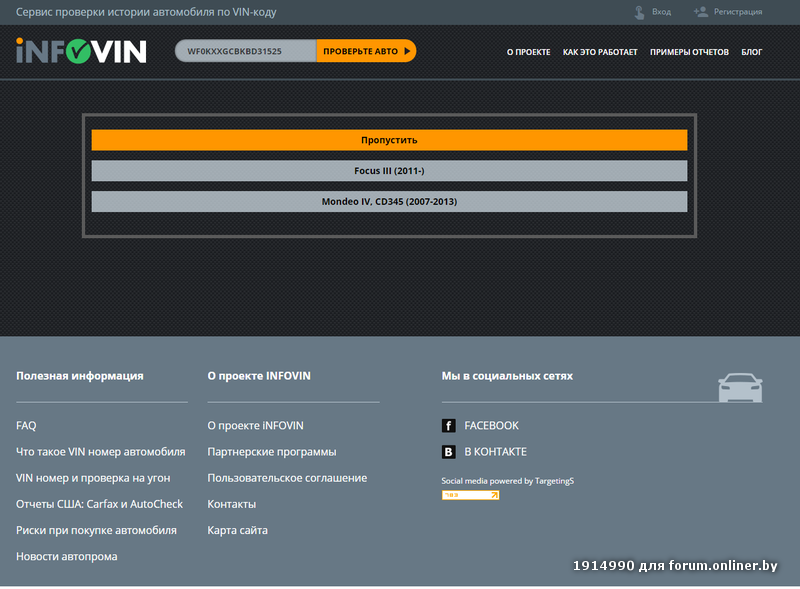
Task: Click the О проекте INFOVIN footer heading
Action: click(x=259, y=376)
